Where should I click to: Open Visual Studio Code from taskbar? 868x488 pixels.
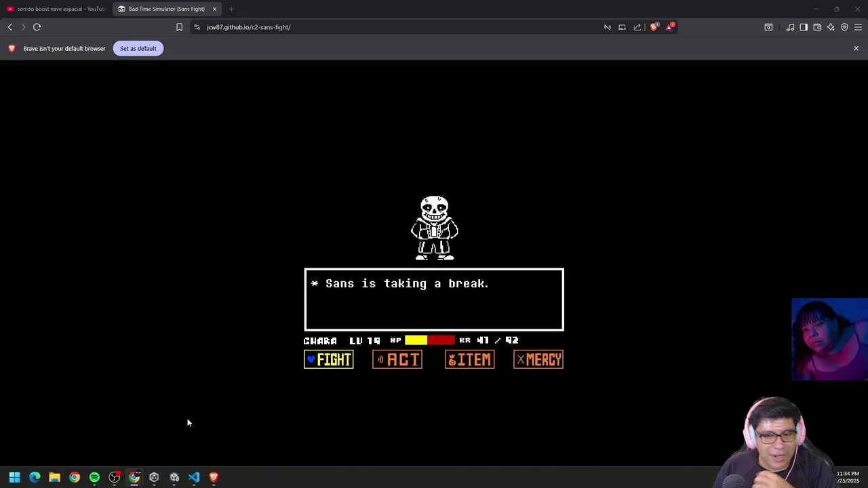[194, 477]
